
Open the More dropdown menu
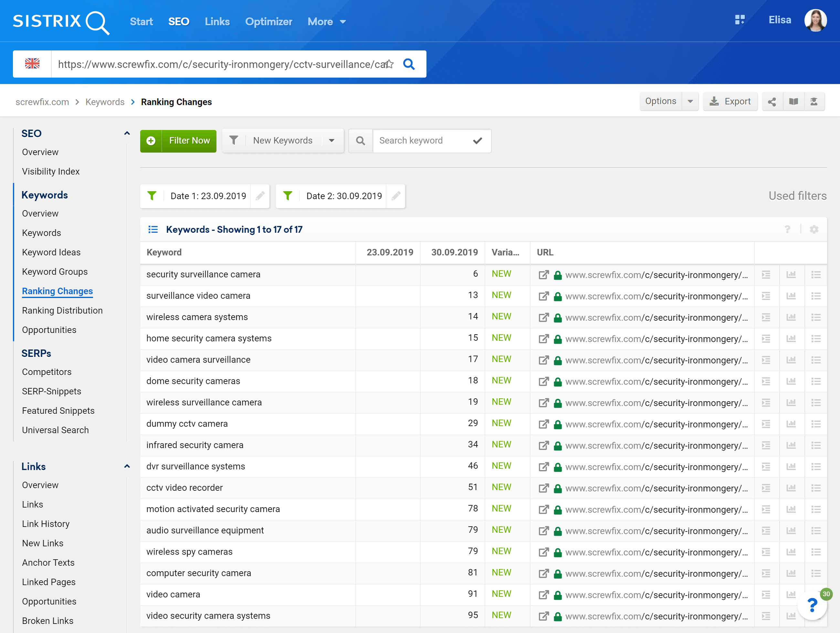click(327, 22)
